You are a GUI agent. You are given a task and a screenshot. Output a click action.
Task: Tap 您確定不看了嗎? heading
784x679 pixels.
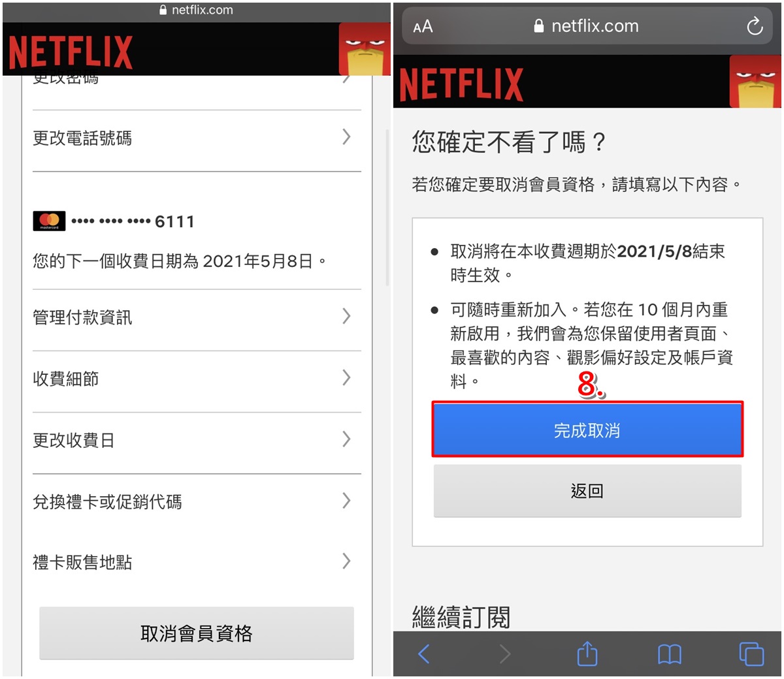click(x=510, y=142)
